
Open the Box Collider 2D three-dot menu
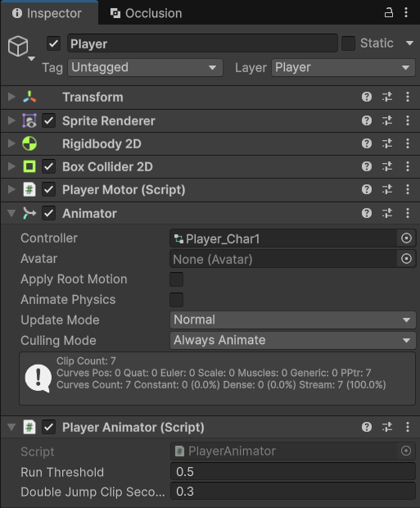[x=408, y=166]
